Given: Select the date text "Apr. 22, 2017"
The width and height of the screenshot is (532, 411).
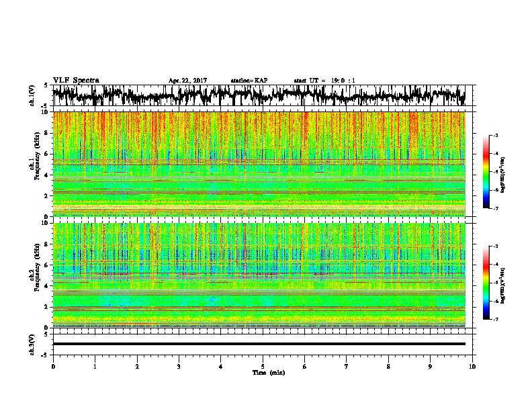Looking at the screenshot, I should point(187,81).
